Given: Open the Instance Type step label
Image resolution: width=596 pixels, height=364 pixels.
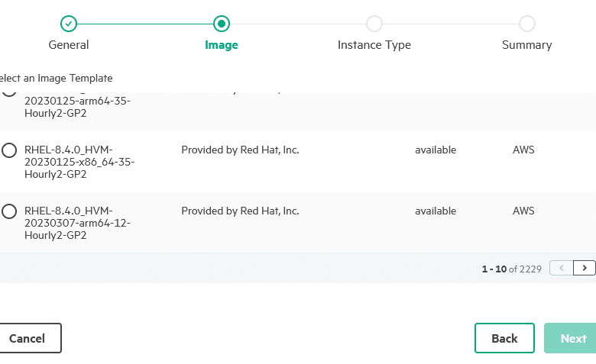Looking at the screenshot, I should [374, 45].
